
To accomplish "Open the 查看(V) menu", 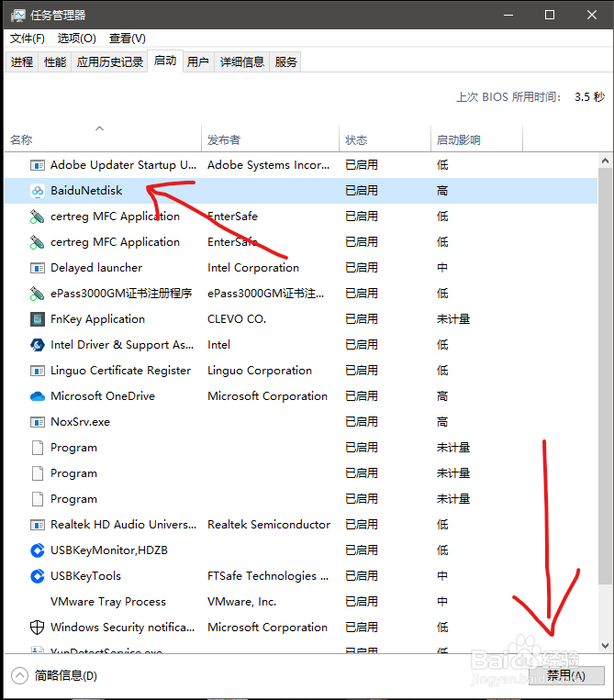I will (128, 39).
